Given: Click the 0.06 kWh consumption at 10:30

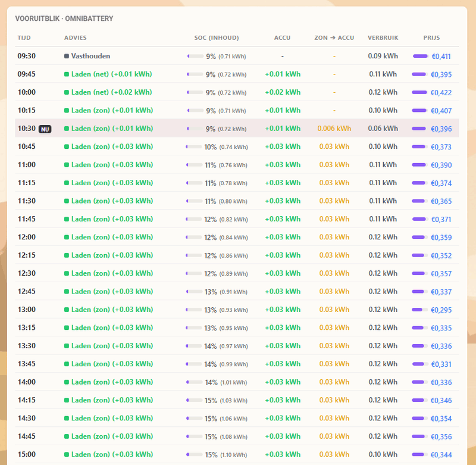Looking at the screenshot, I should coord(383,129).
